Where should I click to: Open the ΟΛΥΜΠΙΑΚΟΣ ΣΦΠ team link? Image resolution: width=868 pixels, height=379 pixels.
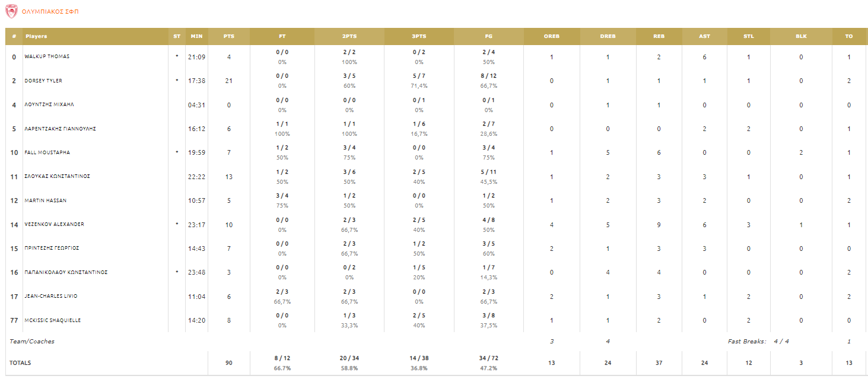(49, 12)
